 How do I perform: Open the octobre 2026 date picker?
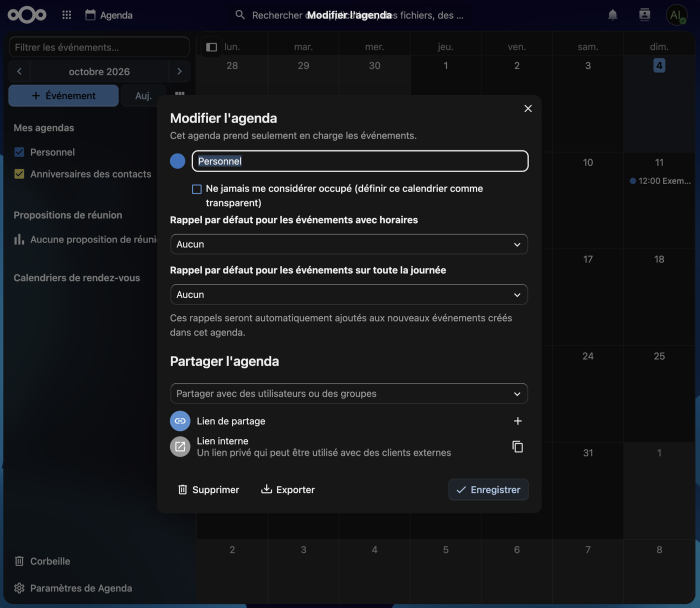99,72
